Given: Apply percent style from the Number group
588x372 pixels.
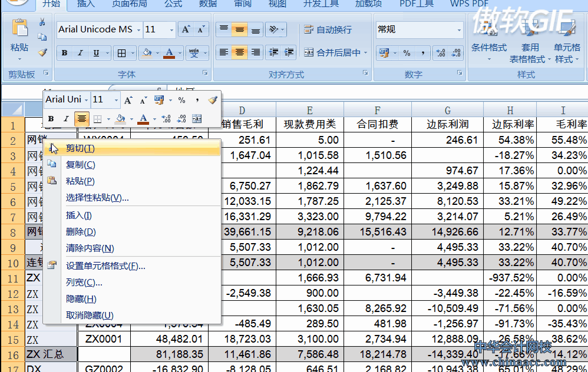Looking at the screenshot, I should pyautogui.click(x=407, y=53).
